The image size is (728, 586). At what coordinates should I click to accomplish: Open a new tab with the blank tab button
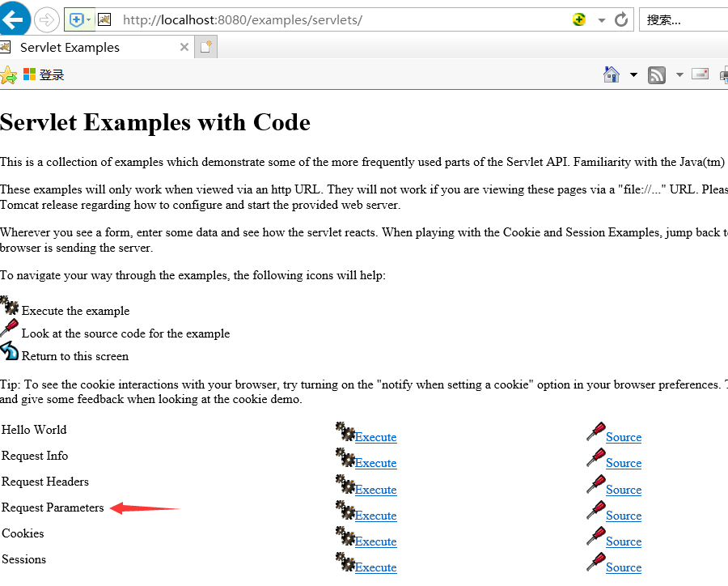205,47
